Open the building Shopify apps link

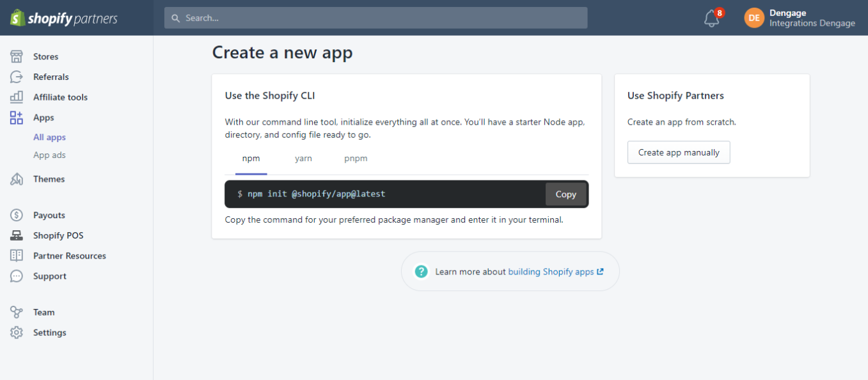coord(551,271)
